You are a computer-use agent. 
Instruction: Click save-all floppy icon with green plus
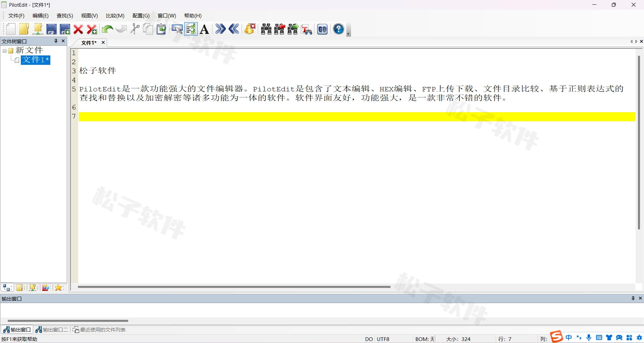coord(65,29)
